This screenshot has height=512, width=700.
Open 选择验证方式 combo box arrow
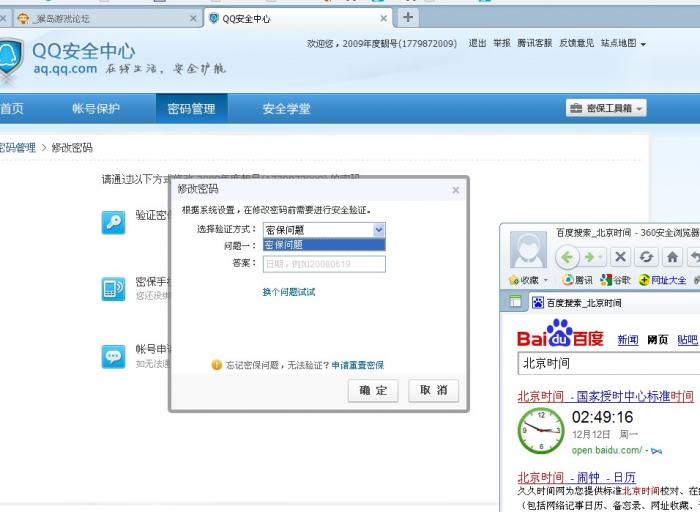(x=379, y=230)
